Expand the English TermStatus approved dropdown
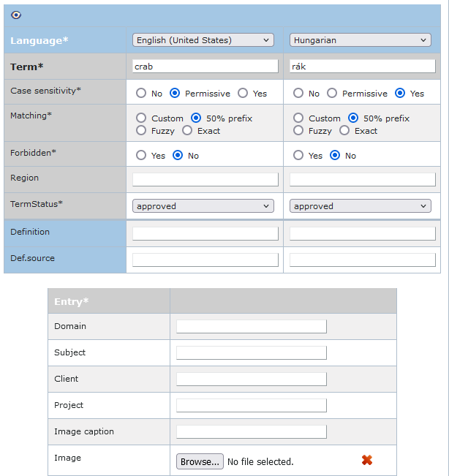Image resolution: width=449 pixels, height=476 pixels. tap(203, 206)
